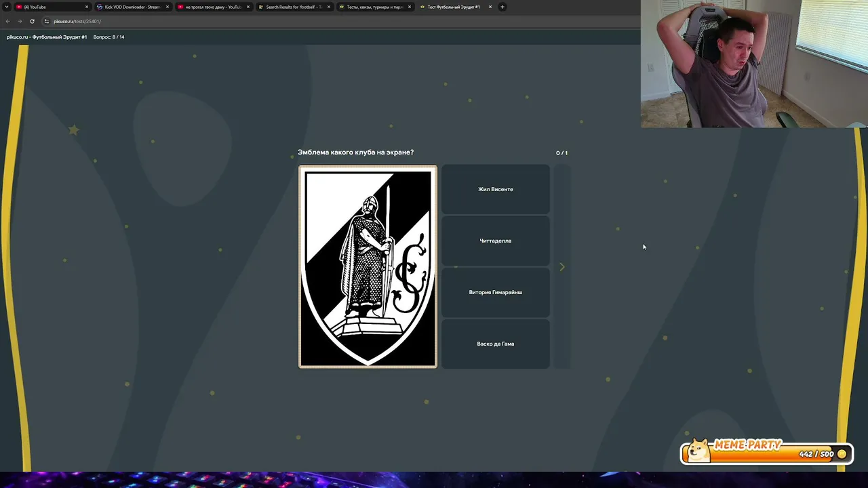Close the 'Тесты, квизы, турниры' tab
Image resolution: width=868 pixels, height=488 pixels.
click(x=410, y=7)
